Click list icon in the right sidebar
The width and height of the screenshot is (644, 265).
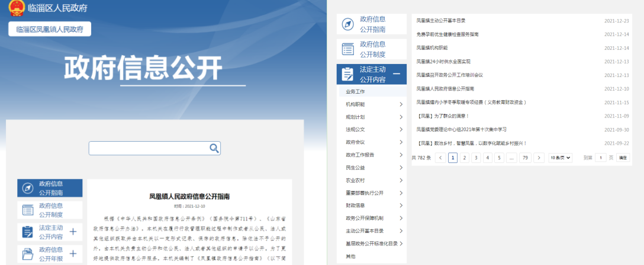tap(347, 49)
